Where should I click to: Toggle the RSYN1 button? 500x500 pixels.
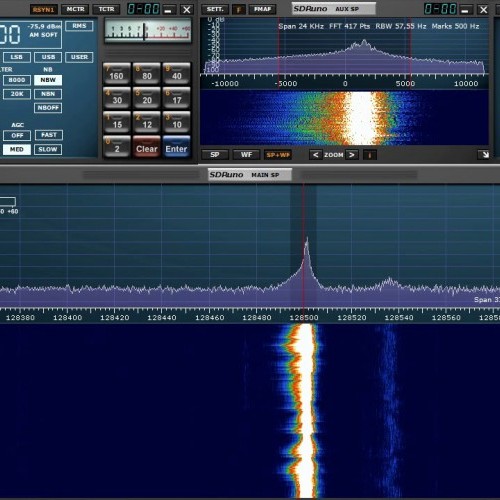click(44, 9)
